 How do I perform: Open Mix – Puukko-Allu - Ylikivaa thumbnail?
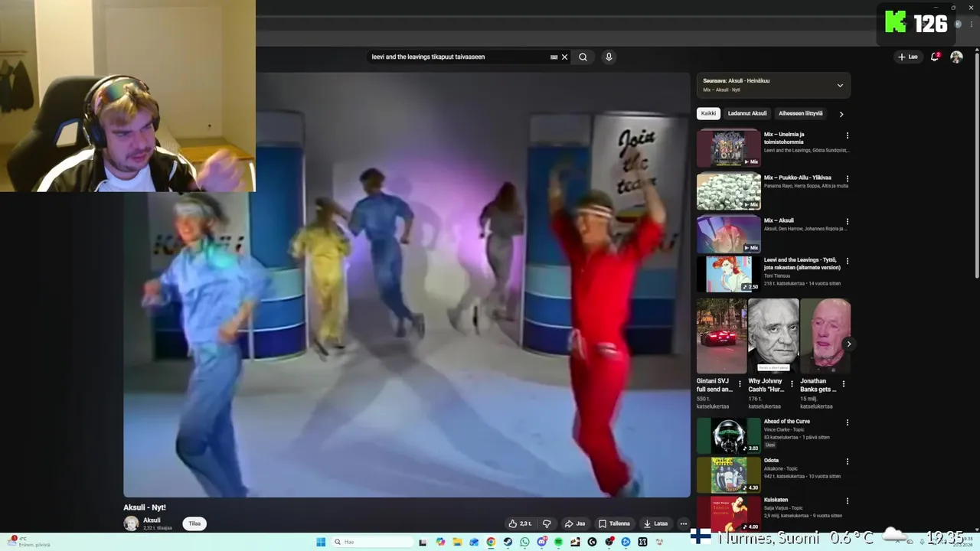coord(729,191)
